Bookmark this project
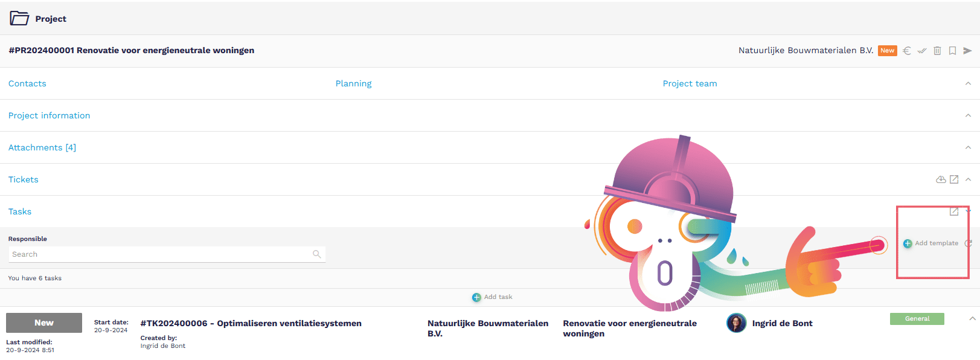The image size is (980, 360). click(952, 51)
